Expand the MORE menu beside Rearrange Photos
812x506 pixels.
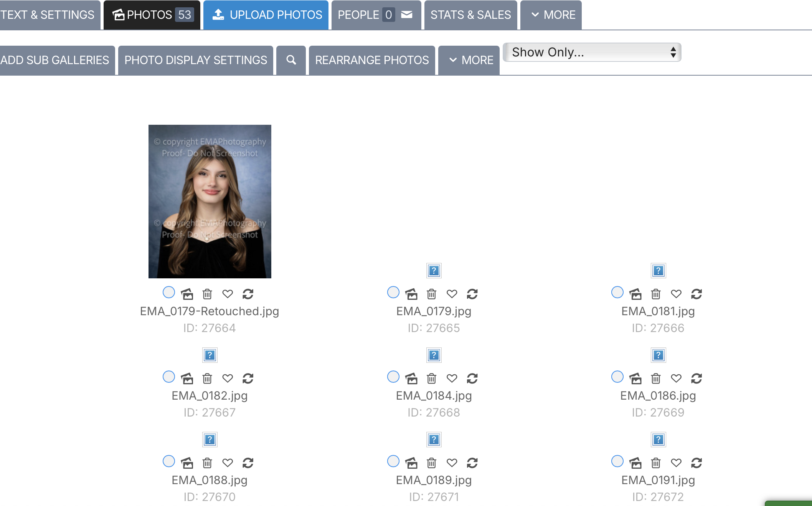(469, 60)
